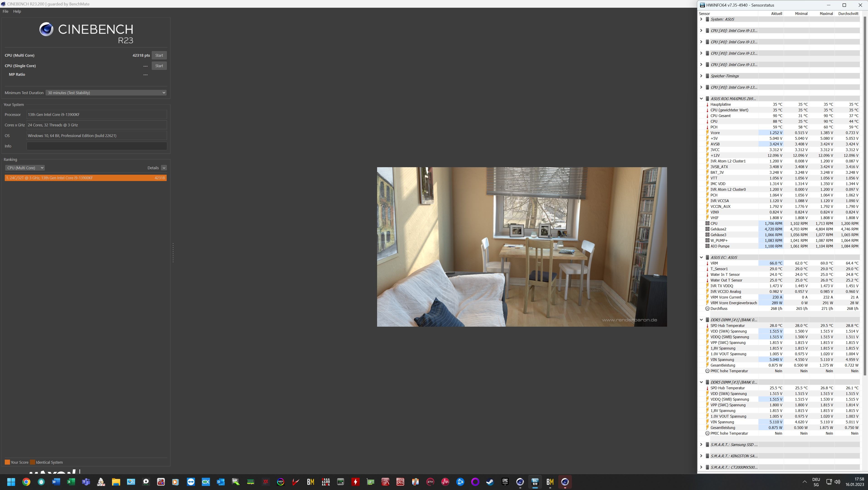
Task: Launch ROG CPU-Z from taskbar
Action: (x=400, y=482)
